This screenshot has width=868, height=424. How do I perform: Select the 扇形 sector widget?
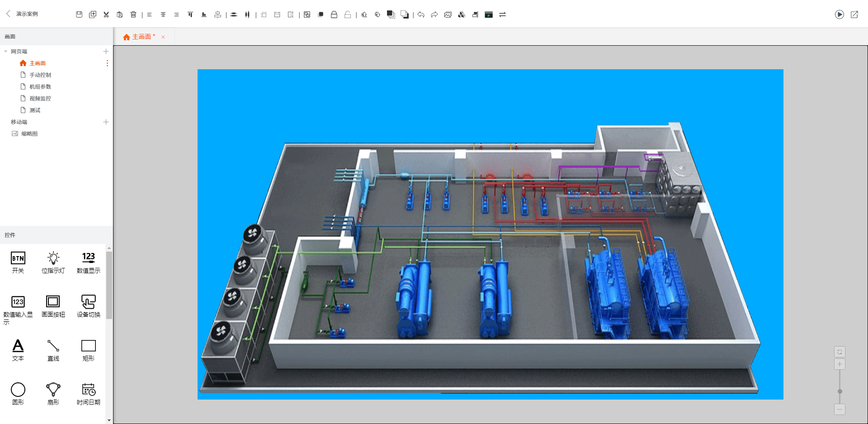pyautogui.click(x=53, y=394)
